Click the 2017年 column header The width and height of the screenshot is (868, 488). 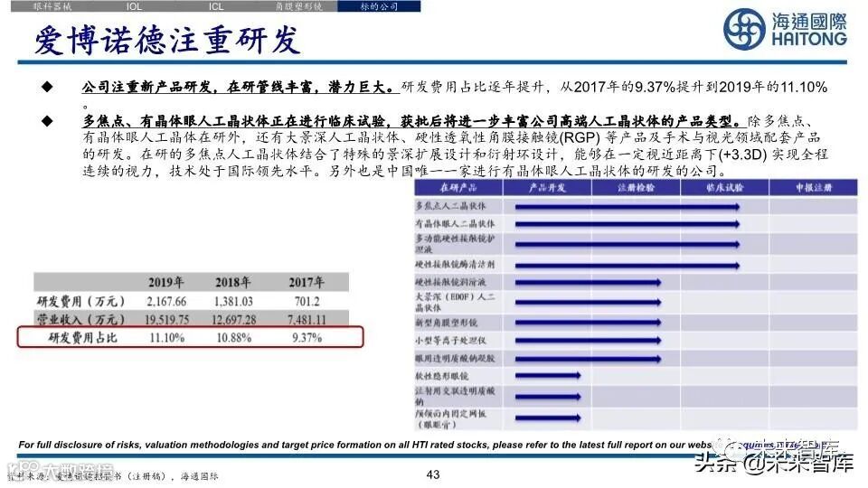coord(307,282)
